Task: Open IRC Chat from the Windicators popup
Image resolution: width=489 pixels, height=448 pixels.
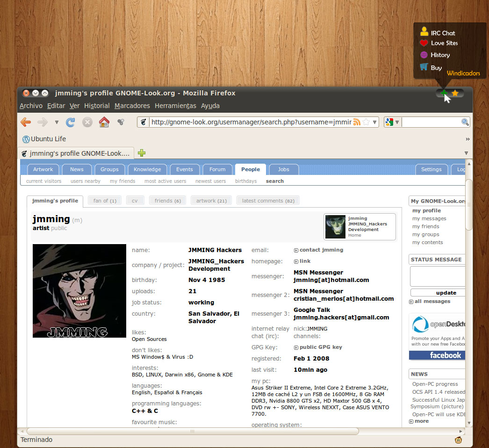Action: pyautogui.click(x=438, y=32)
